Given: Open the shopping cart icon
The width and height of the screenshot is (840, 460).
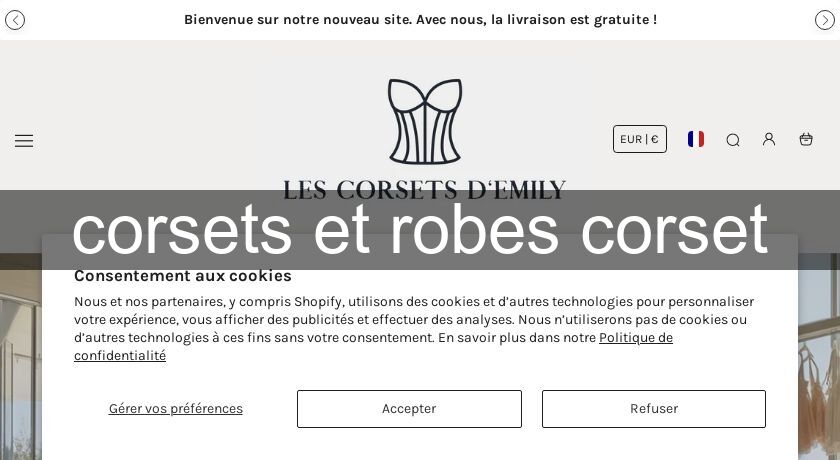Looking at the screenshot, I should [x=806, y=139].
